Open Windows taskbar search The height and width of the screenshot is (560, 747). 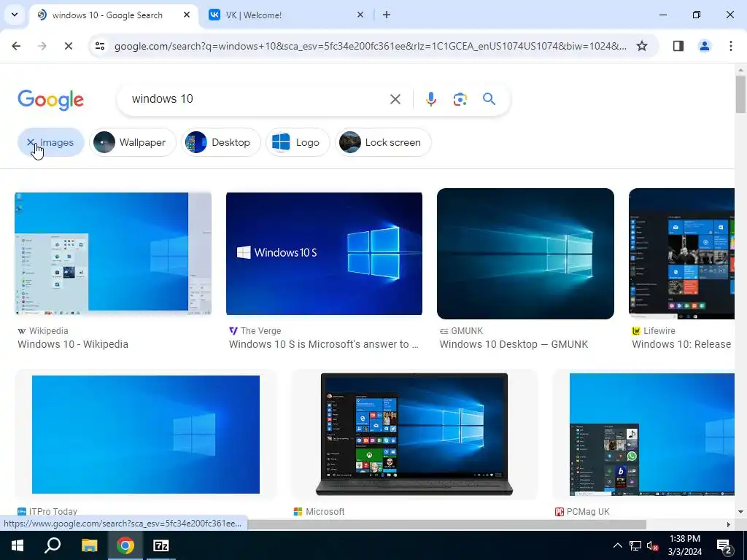click(x=53, y=545)
